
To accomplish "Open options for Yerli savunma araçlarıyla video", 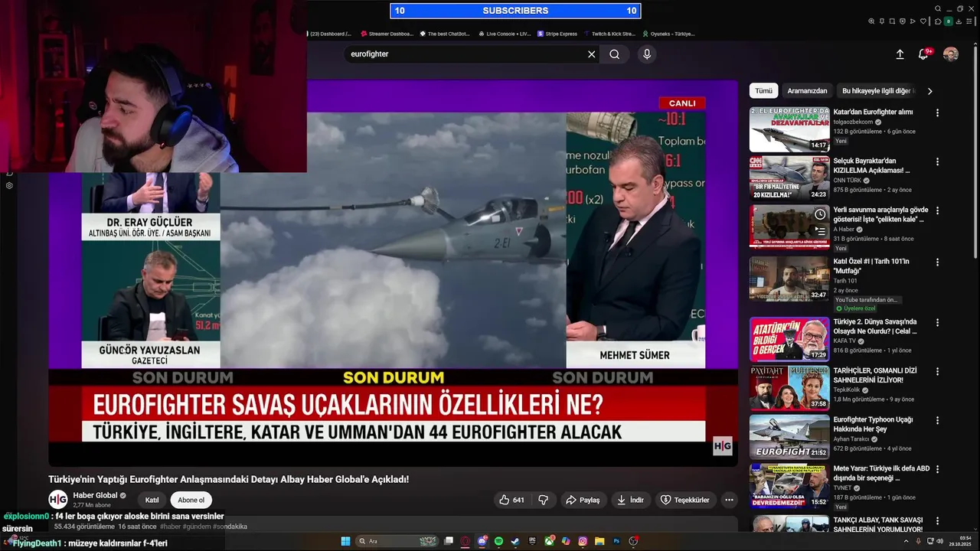I will tap(937, 210).
